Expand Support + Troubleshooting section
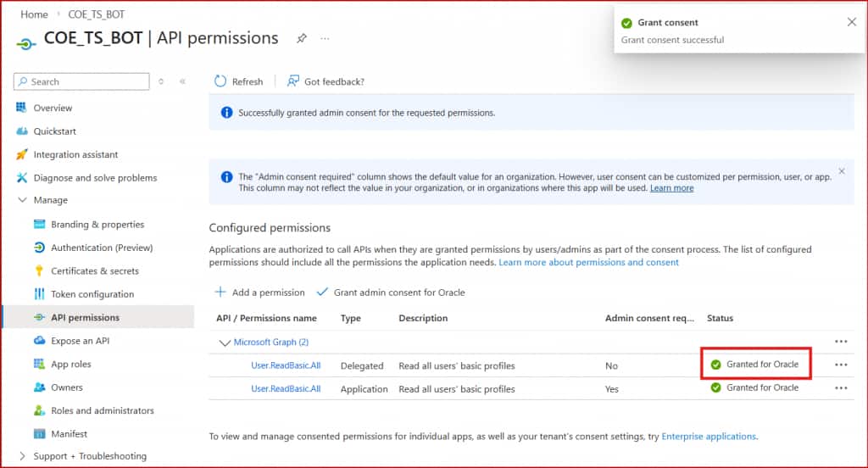The height and width of the screenshot is (468, 868). tap(22, 456)
